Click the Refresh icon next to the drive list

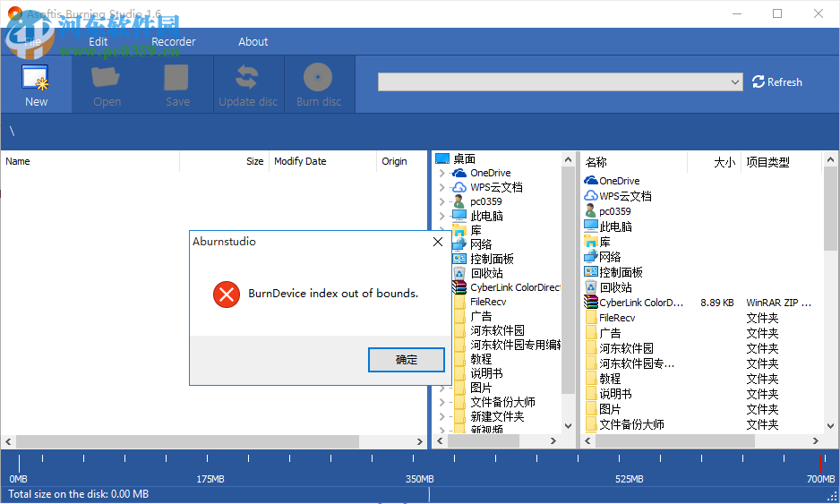click(x=758, y=82)
